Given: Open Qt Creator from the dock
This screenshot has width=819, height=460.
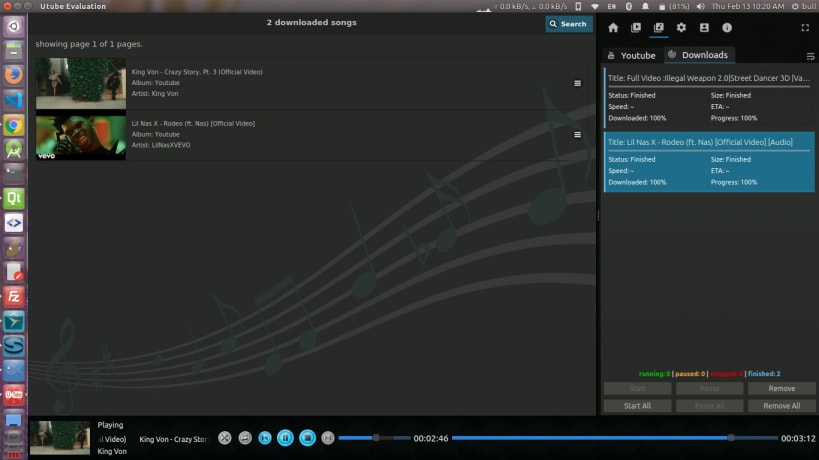Looking at the screenshot, I should coord(14,198).
